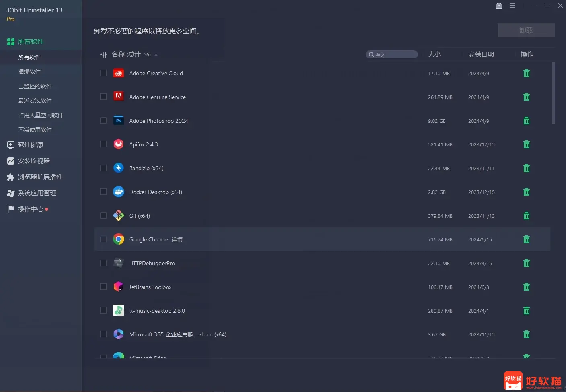Open the hamburger menu in title bar
Screen dimensions: 566x392
click(x=512, y=6)
